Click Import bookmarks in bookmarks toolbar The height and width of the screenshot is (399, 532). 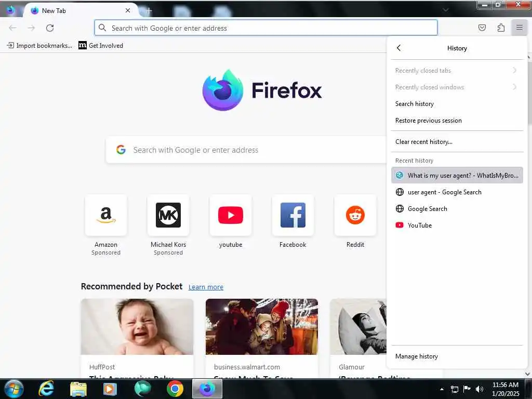pyautogui.click(x=39, y=46)
